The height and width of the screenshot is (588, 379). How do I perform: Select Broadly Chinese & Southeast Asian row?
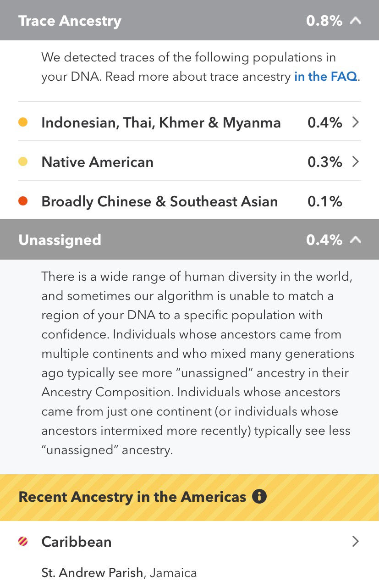click(189, 201)
